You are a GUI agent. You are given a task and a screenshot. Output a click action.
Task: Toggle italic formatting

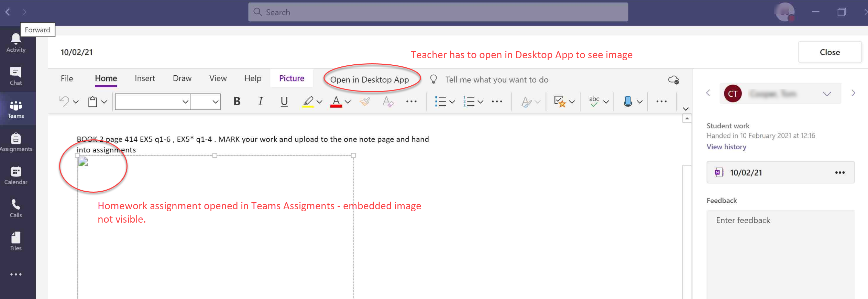point(261,102)
